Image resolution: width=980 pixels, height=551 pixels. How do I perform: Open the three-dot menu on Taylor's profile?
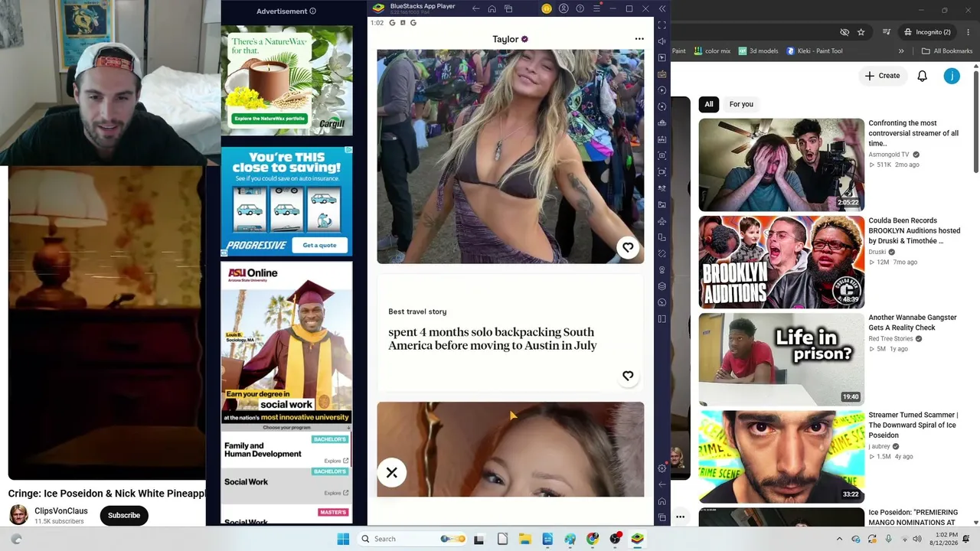(639, 39)
